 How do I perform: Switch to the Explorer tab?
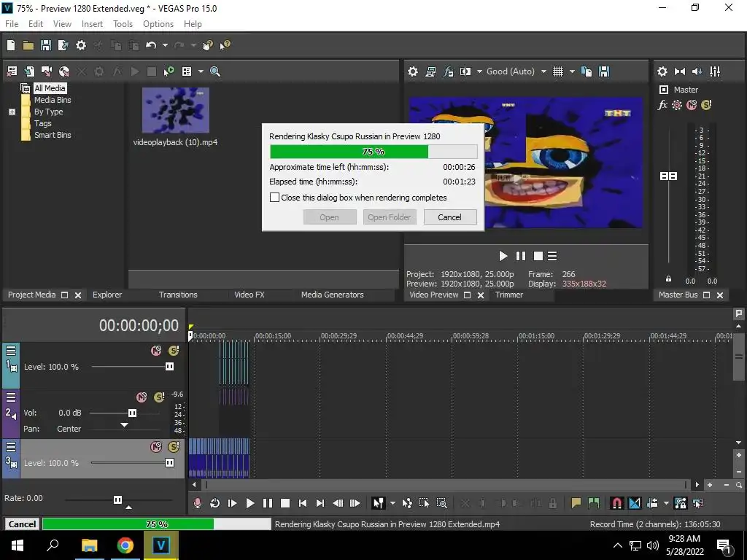tap(107, 295)
